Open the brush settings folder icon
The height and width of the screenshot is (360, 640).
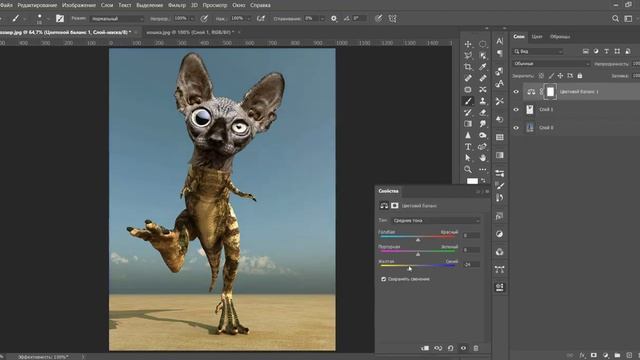[60, 18]
